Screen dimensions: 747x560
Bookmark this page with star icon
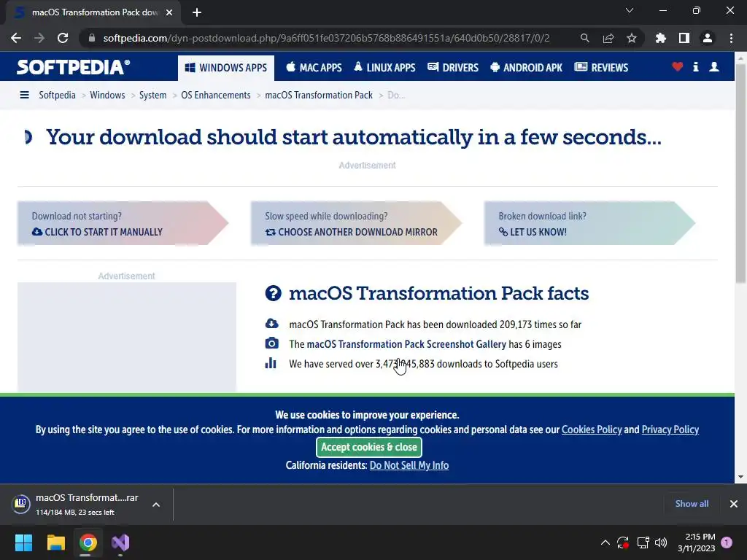[x=631, y=38]
